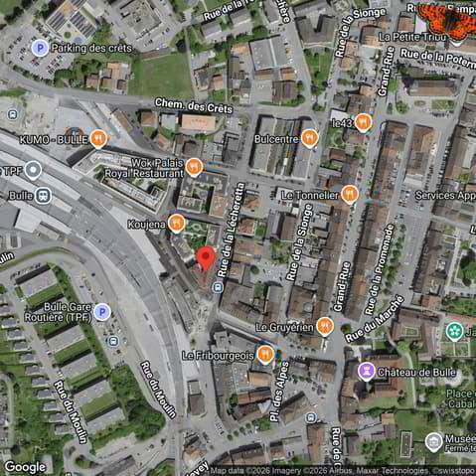Select bus stop icon on Pl. des Alpes

(311, 417)
